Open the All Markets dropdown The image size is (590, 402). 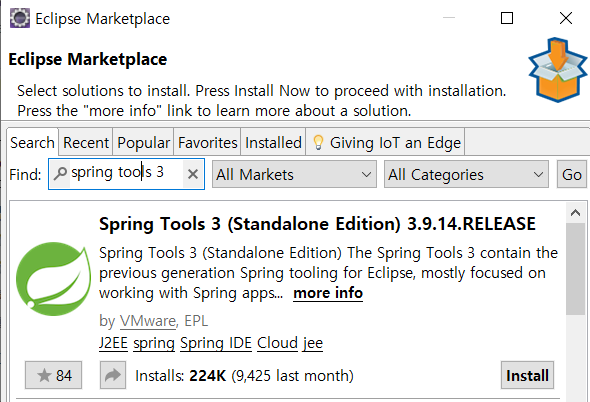294,174
